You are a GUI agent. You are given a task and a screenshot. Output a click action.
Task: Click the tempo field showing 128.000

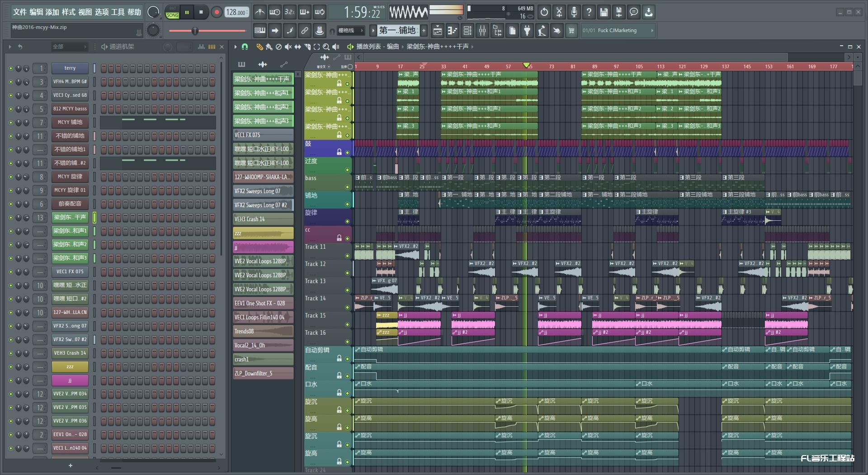pyautogui.click(x=237, y=12)
